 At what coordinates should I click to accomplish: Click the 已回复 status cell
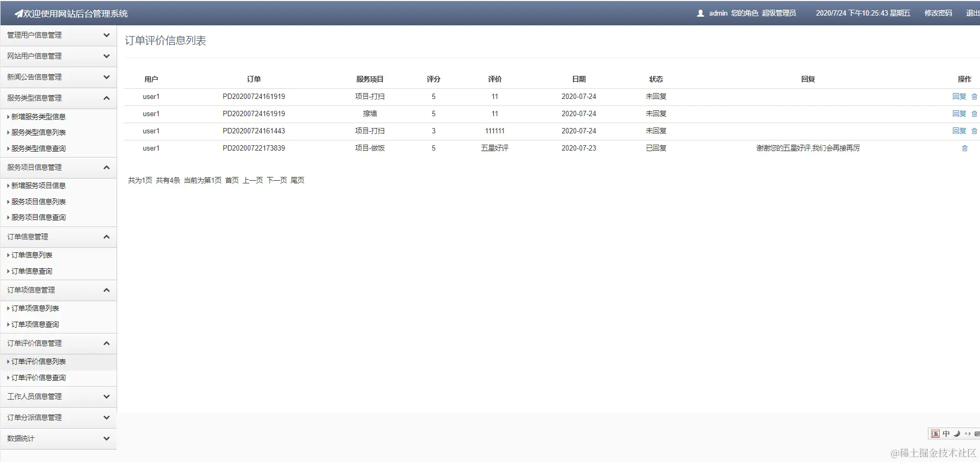[x=656, y=148]
